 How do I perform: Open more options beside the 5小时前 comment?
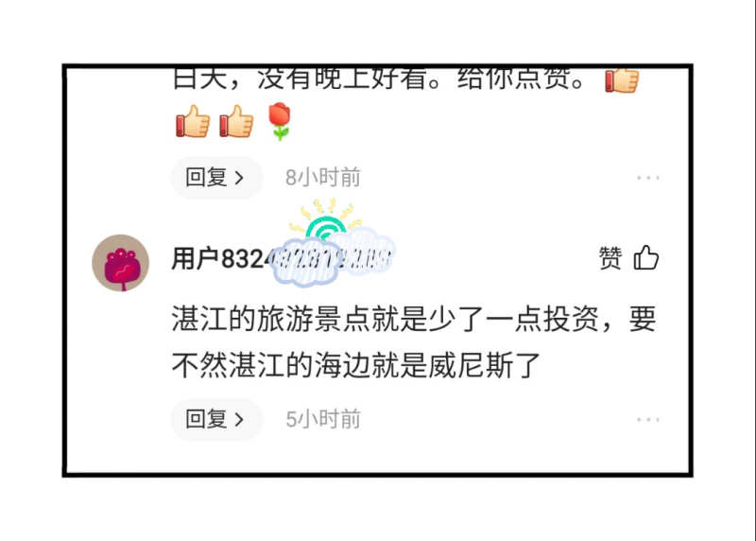pos(647,419)
